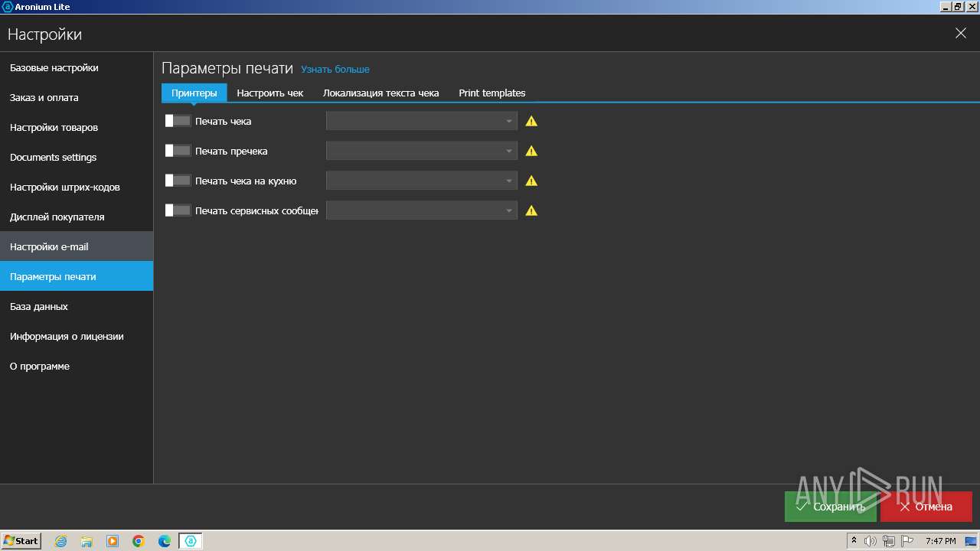Open the Локализация текста чека tab
This screenshot has width=980, height=551.
(381, 93)
